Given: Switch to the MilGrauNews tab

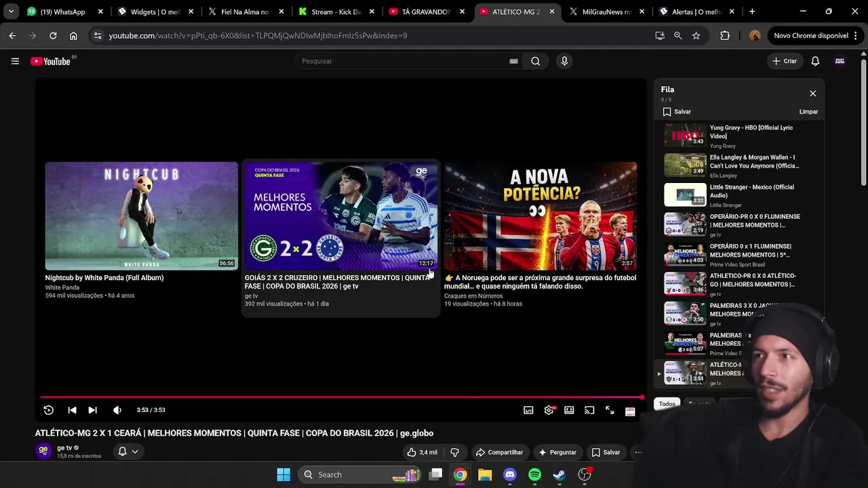Looking at the screenshot, I should point(608,12).
